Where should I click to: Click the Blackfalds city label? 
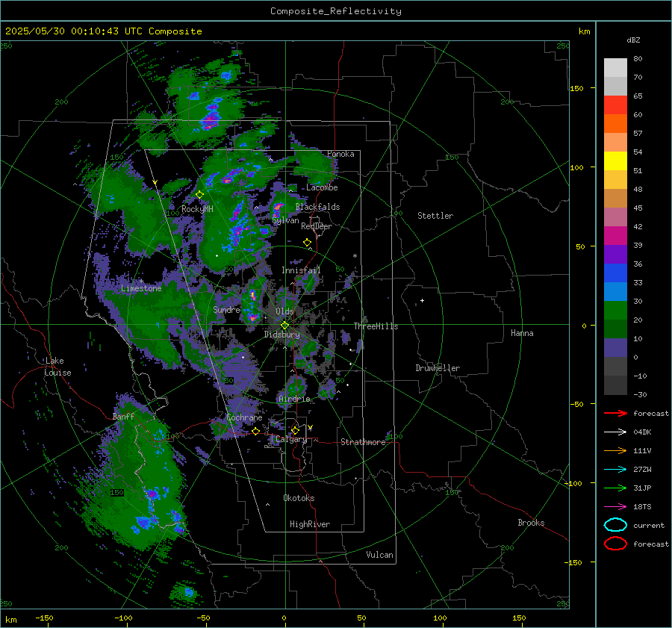point(317,207)
